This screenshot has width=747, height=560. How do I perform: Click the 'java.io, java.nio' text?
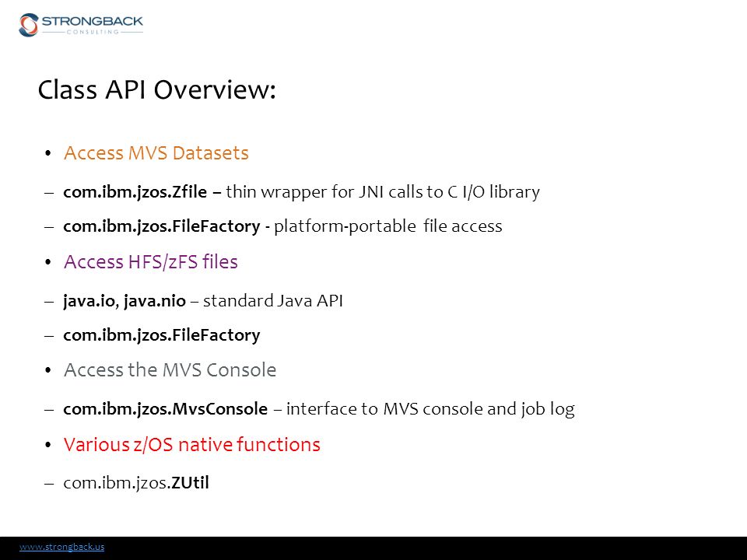[124, 301]
